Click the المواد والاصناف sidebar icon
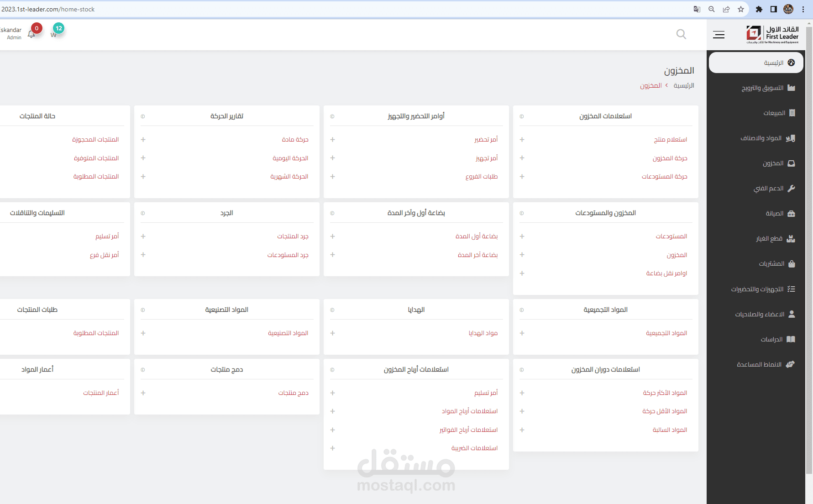The image size is (813, 504). [791, 138]
